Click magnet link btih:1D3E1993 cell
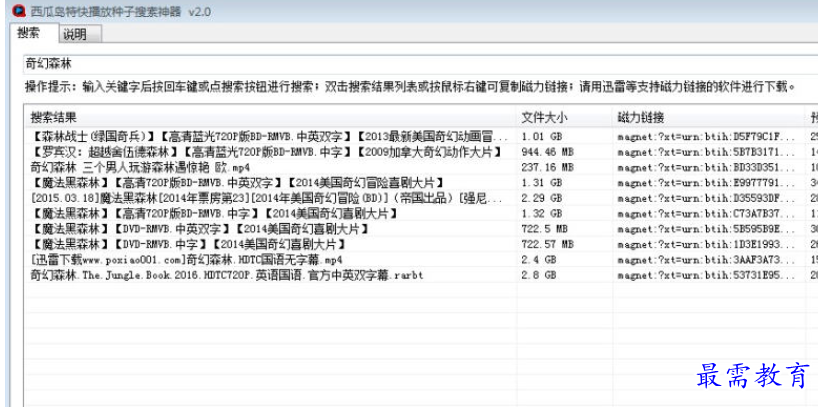The height and width of the screenshot is (407, 818). 707,244
